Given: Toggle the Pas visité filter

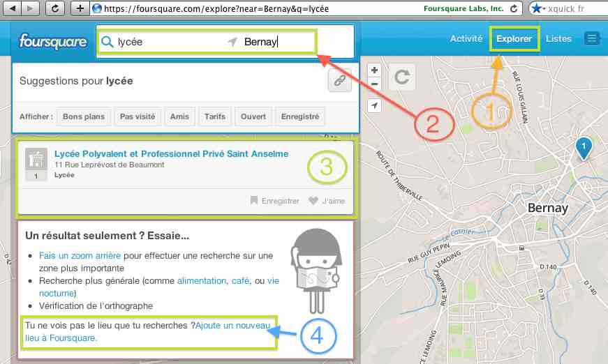Looking at the screenshot, I should (x=138, y=116).
